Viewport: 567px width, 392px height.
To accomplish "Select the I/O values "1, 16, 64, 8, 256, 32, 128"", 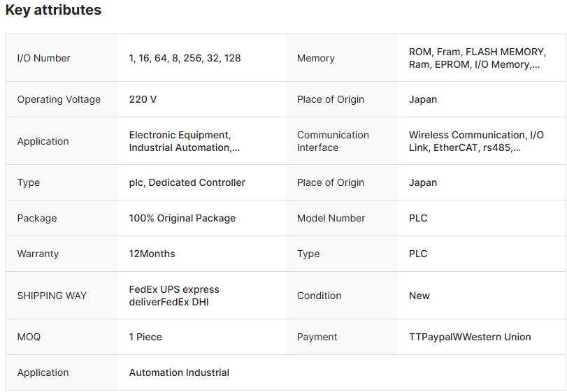I will click(185, 58).
